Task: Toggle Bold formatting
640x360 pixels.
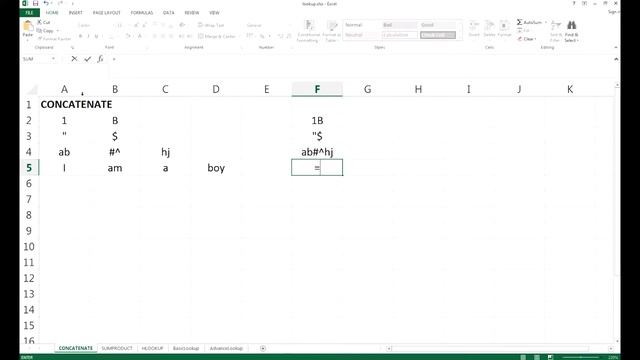Action: pos(80,36)
